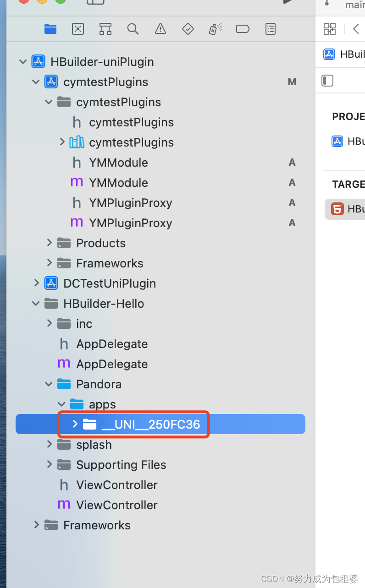Select the apps folder row
365x588 pixels.
(160, 404)
